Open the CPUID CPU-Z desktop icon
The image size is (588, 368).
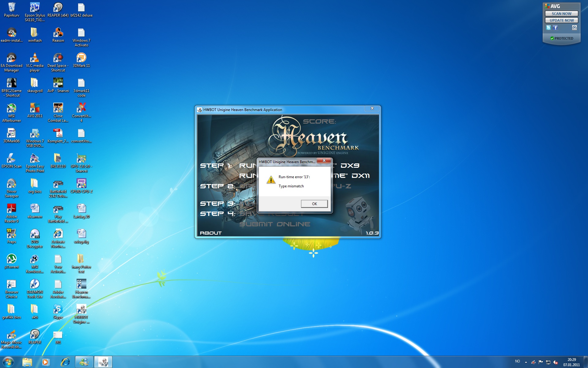coord(81,186)
